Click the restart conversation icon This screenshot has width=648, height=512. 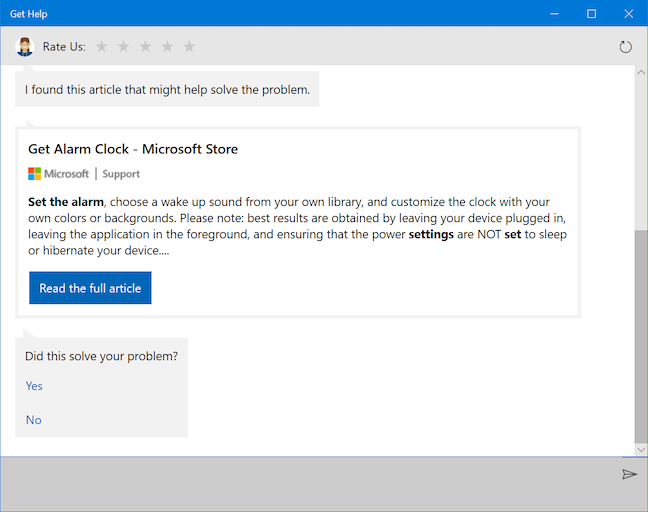(x=626, y=46)
